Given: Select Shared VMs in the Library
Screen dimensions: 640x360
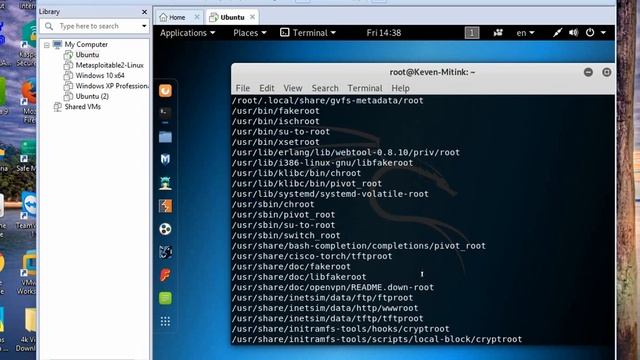Looking at the screenshot, I should pos(82,107).
